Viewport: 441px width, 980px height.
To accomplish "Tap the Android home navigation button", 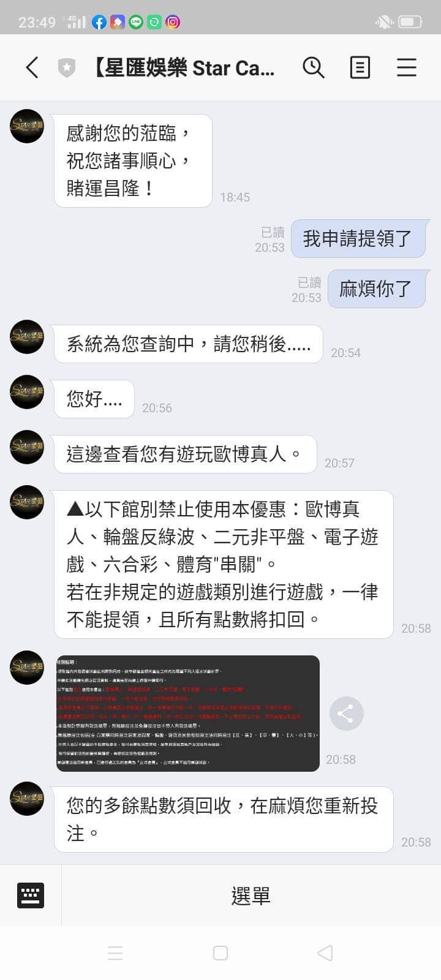I will tap(221, 953).
